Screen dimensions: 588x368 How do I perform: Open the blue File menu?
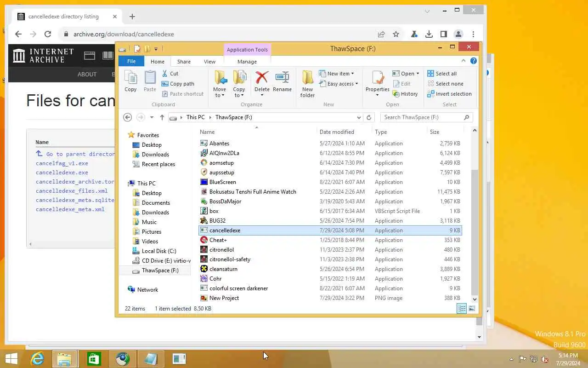131,61
